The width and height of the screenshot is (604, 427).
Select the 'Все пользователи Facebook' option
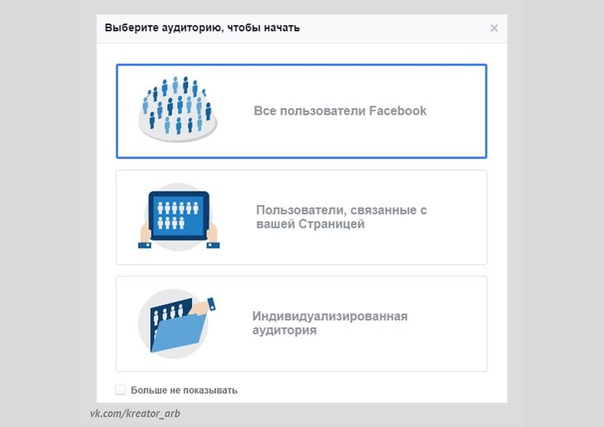point(302,111)
